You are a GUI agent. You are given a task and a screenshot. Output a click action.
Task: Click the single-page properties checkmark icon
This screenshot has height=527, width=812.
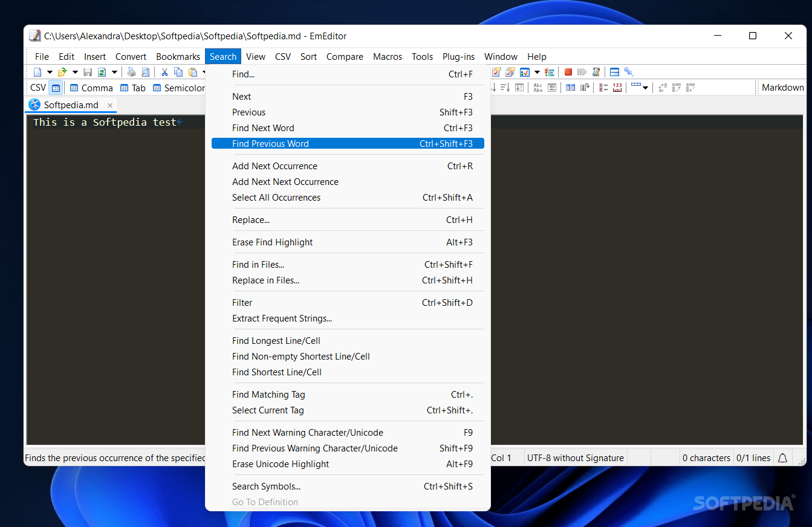pyautogui.click(x=496, y=72)
